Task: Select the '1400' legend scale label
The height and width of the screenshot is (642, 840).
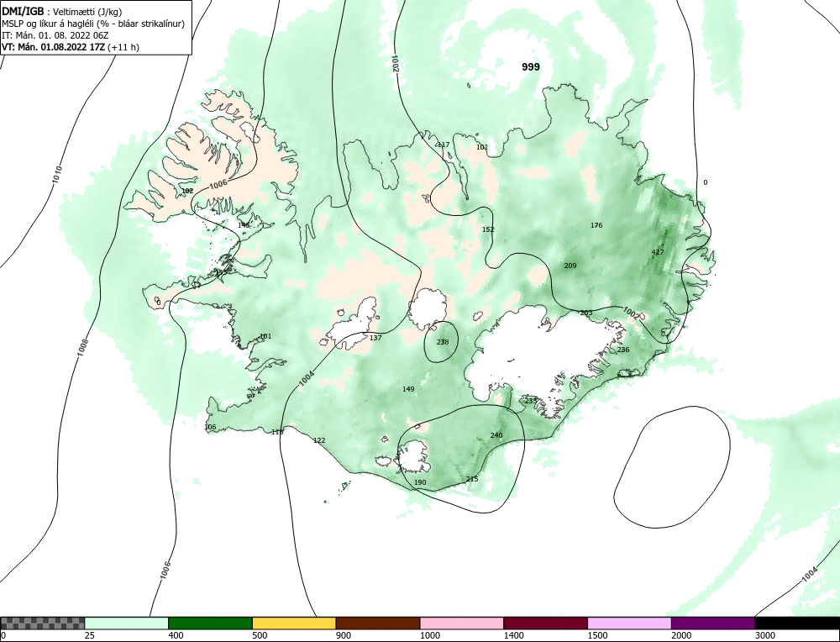Action: (x=512, y=635)
